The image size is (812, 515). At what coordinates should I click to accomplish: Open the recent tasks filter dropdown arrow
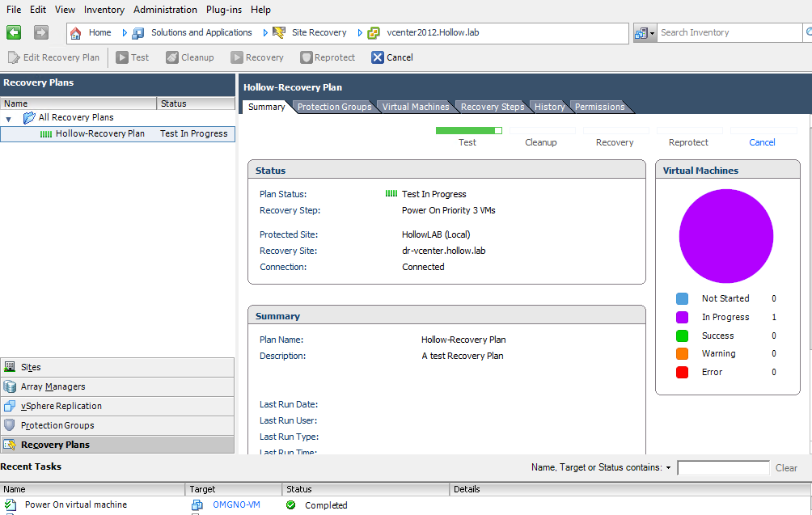[x=668, y=468]
